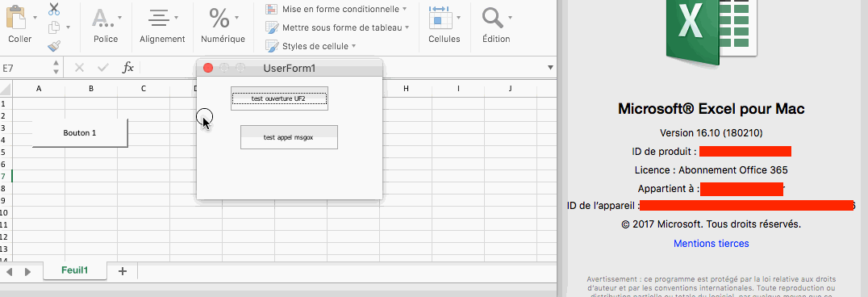The image size is (868, 297).
Task: Go to previous sheet arrow
Action: pyautogui.click(x=10, y=271)
